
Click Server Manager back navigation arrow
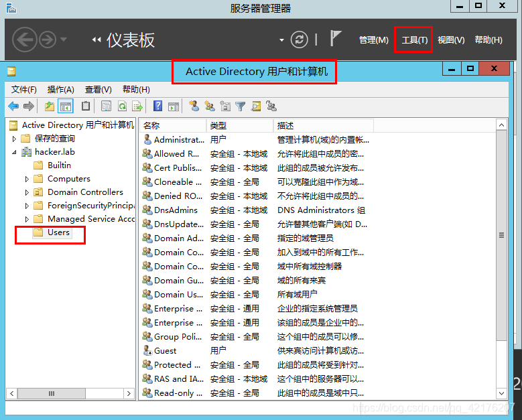tap(24, 40)
